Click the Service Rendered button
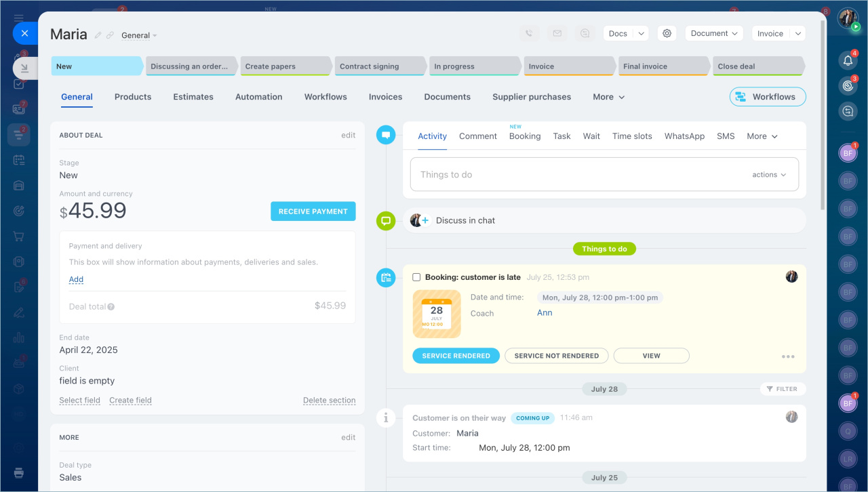 tap(456, 356)
